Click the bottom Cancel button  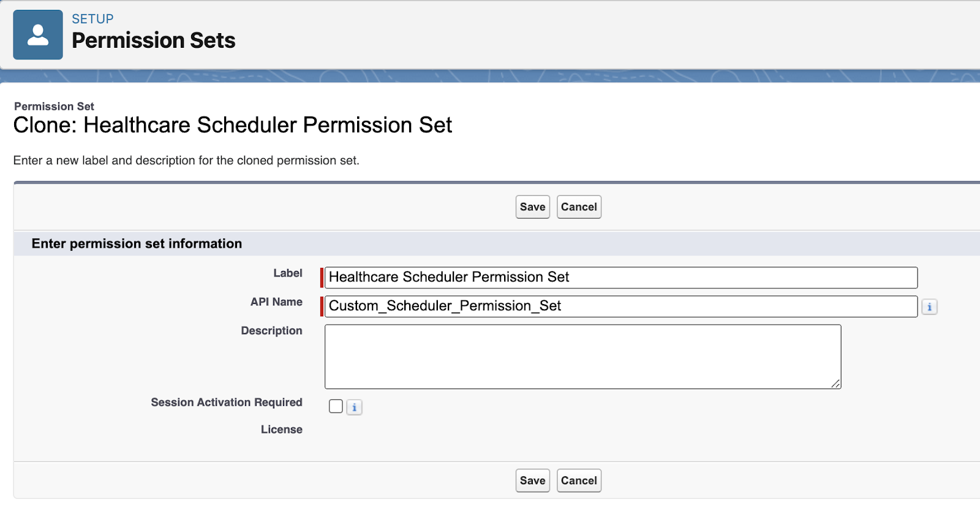[x=579, y=481]
